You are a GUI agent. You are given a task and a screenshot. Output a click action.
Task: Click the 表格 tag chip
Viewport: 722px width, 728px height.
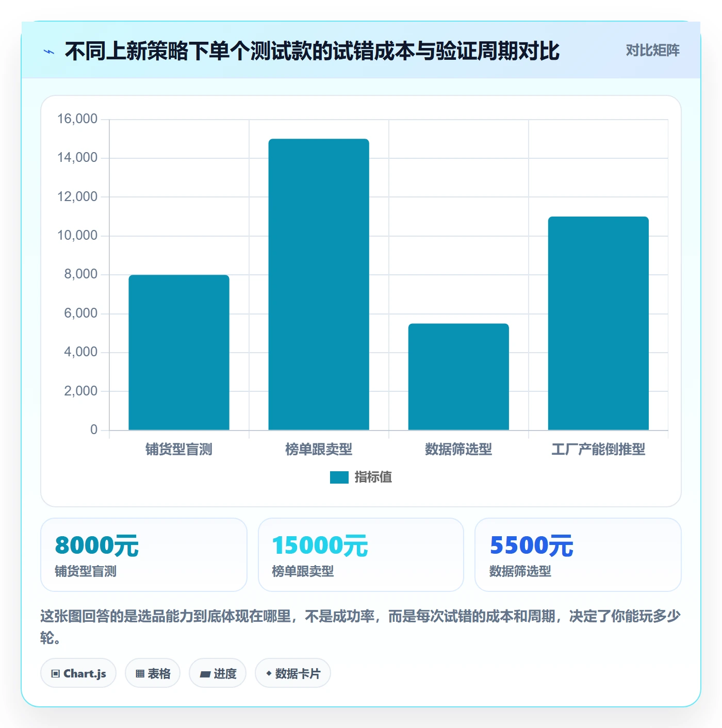point(153,673)
